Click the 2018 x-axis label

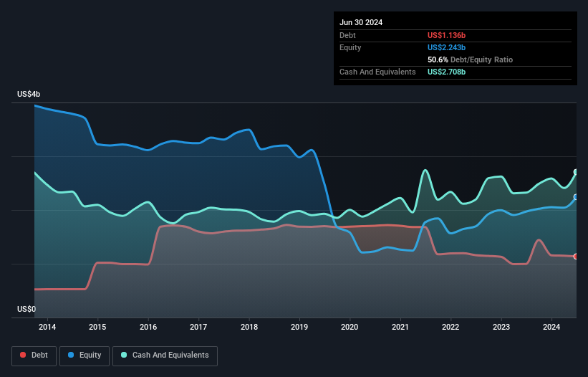(249, 327)
